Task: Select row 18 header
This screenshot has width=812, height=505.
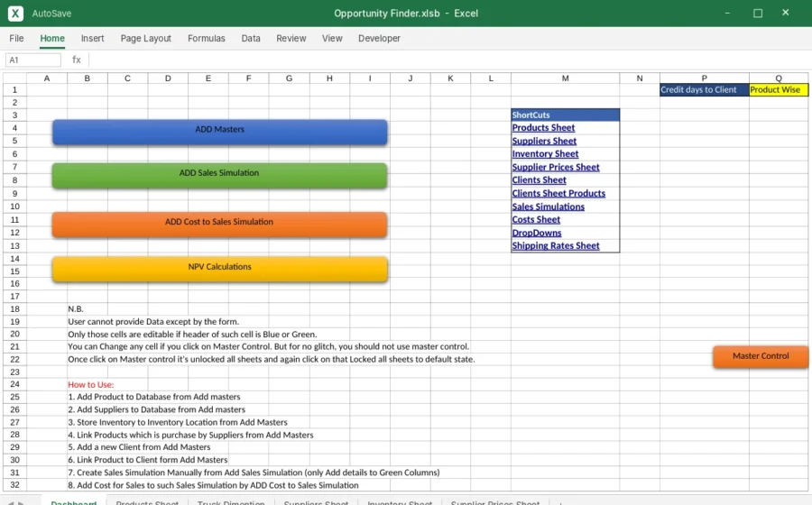Action: [14, 309]
